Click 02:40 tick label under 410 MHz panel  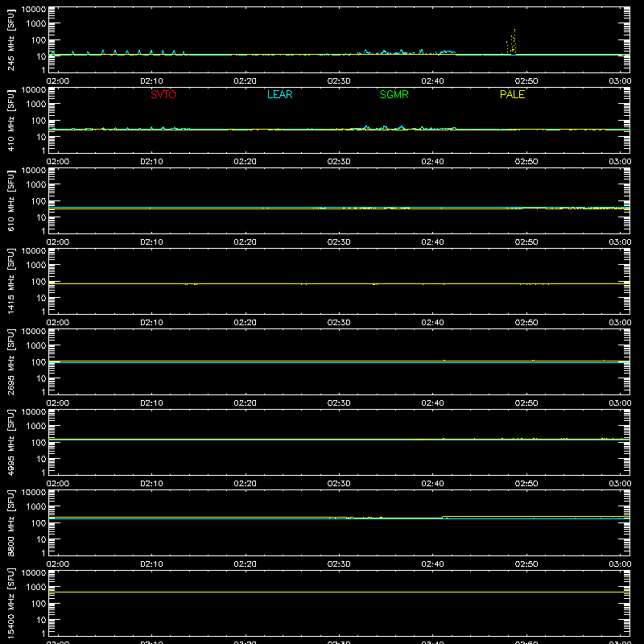tap(432, 162)
